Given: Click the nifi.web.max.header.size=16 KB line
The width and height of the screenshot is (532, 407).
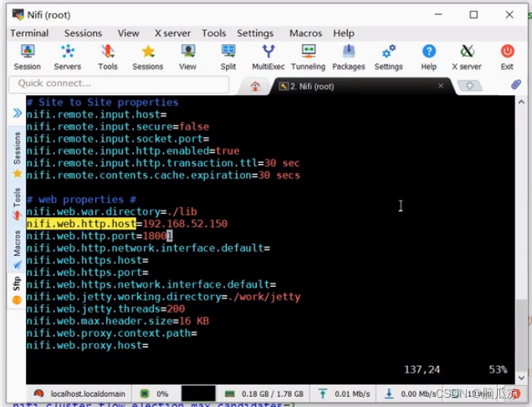Looking at the screenshot, I should coord(118,321).
